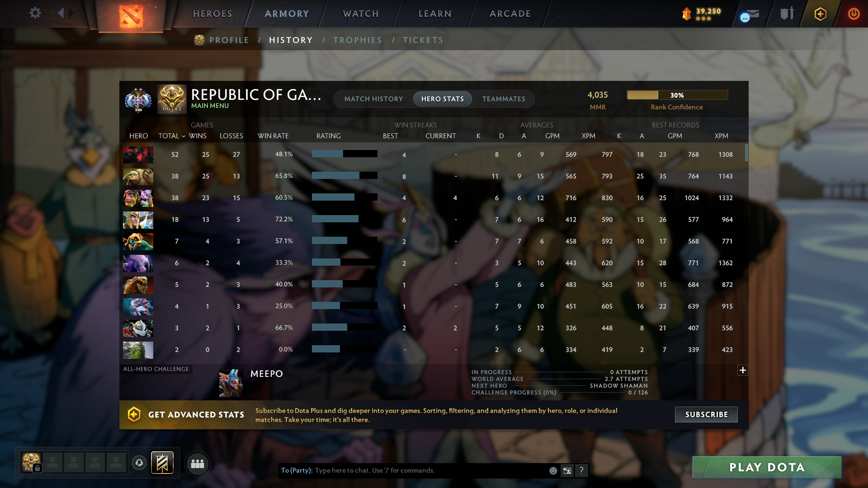Click the Dota 2 logo home button
Screen dimensions: 868x488
click(131, 16)
